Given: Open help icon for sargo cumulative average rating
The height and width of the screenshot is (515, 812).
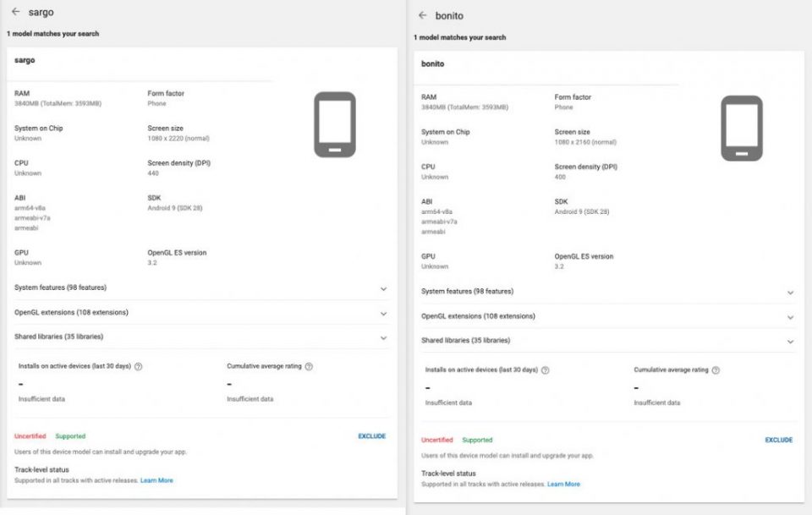Looking at the screenshot, I should (x=309, y=366).
